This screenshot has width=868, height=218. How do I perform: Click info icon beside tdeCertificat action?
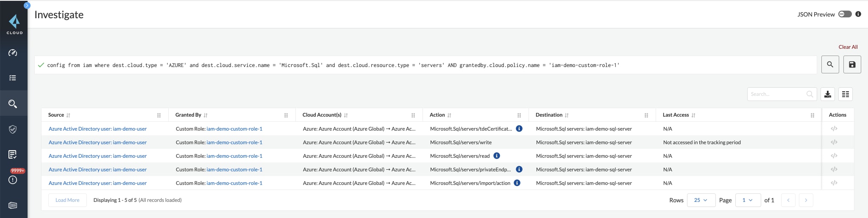[519, 129]
